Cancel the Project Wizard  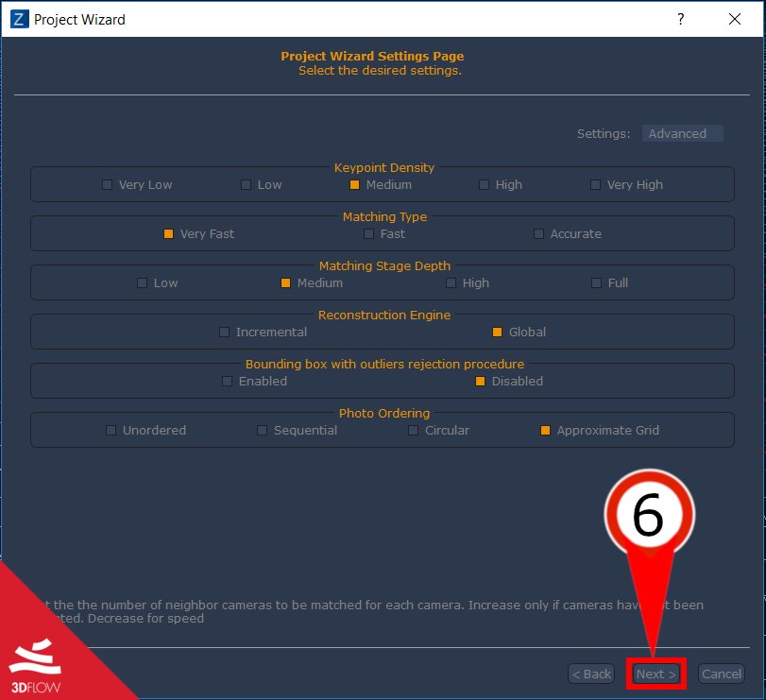point(721,674)
